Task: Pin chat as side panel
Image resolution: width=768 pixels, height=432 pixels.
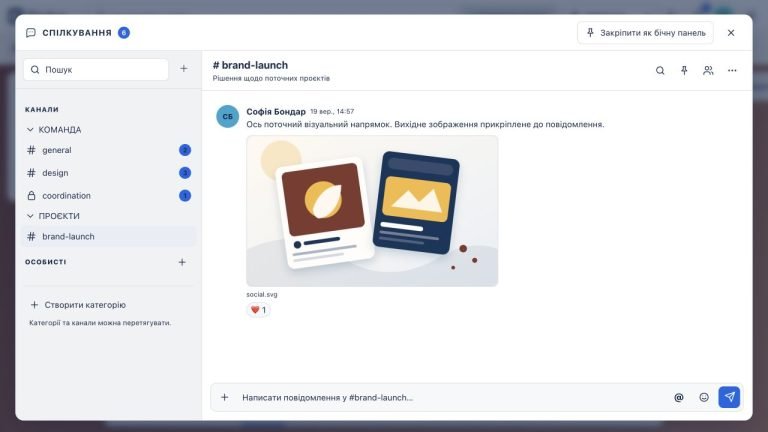Action: 645,33
